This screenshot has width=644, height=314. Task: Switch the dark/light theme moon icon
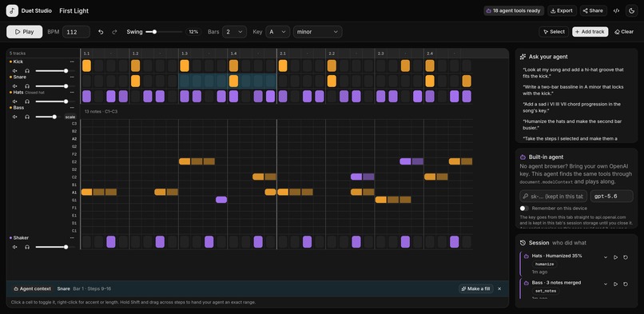(x=632, y=10)
